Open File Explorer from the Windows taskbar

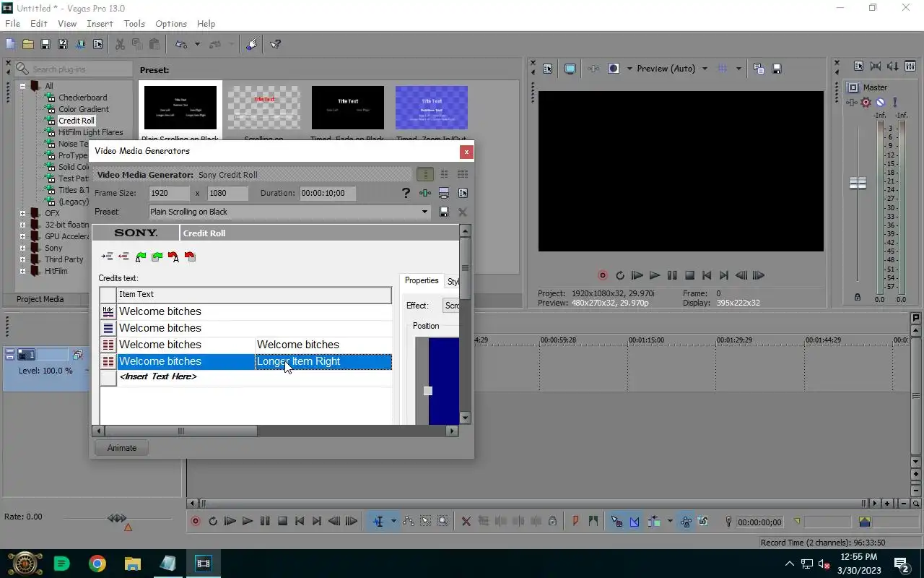133,564
